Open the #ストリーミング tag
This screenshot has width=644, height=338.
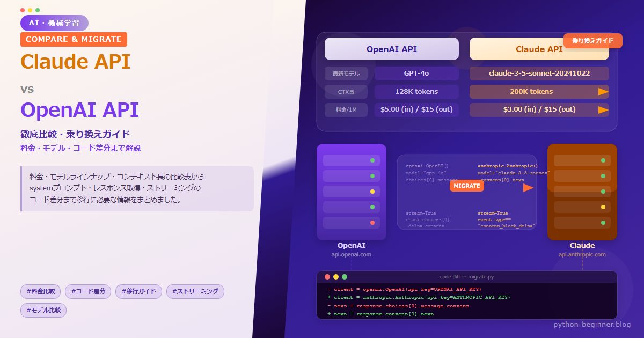pyautogui.click(x=195, y=291)
